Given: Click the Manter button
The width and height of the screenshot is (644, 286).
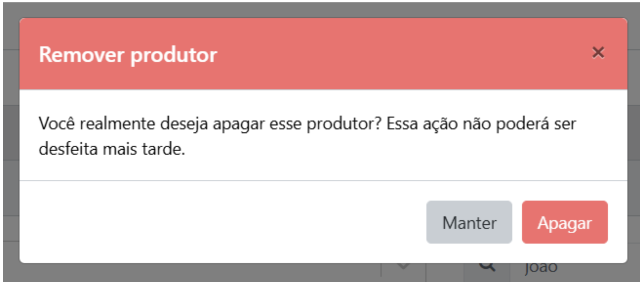Looking at the screenshot, I should pyautogui.click(x=469, y=222).
